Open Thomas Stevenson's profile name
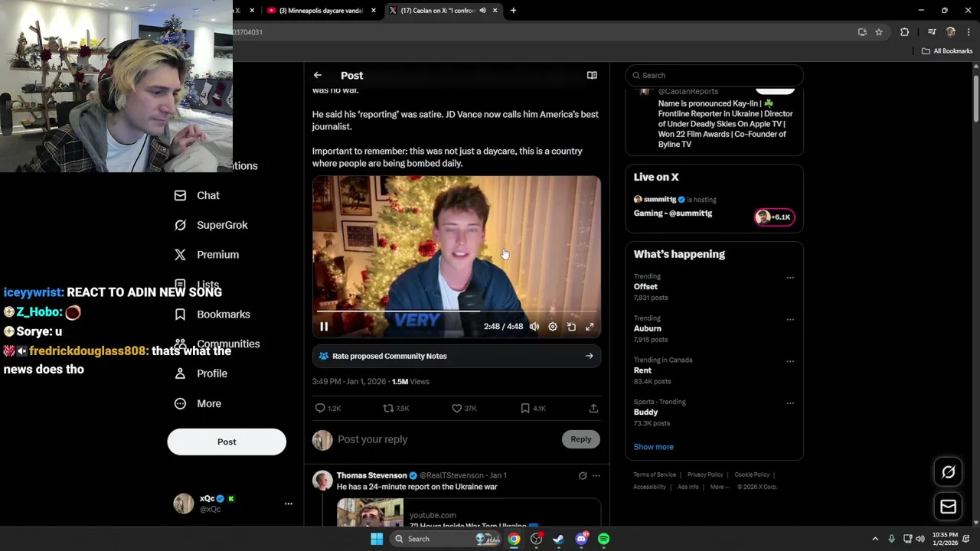The height and width of the screenshot is (551, 980). [371, 475]
